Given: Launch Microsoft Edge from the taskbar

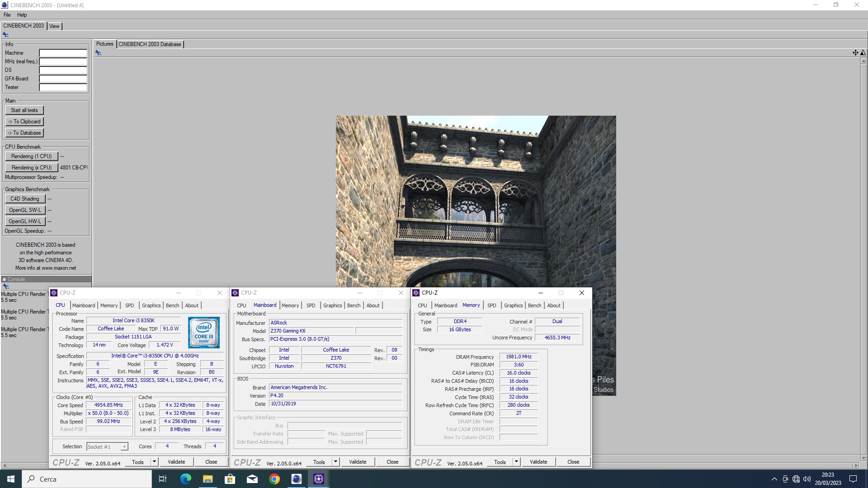Looking at the screenshot, I should coord(185,479).
